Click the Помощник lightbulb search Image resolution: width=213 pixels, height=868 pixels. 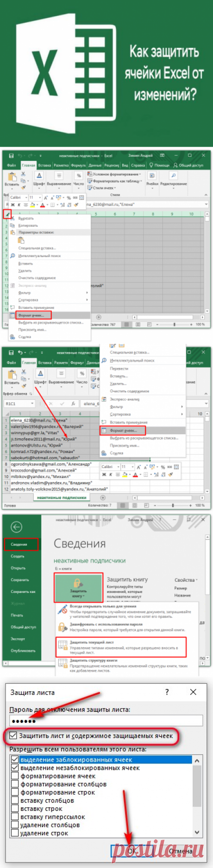pos(159,165)
